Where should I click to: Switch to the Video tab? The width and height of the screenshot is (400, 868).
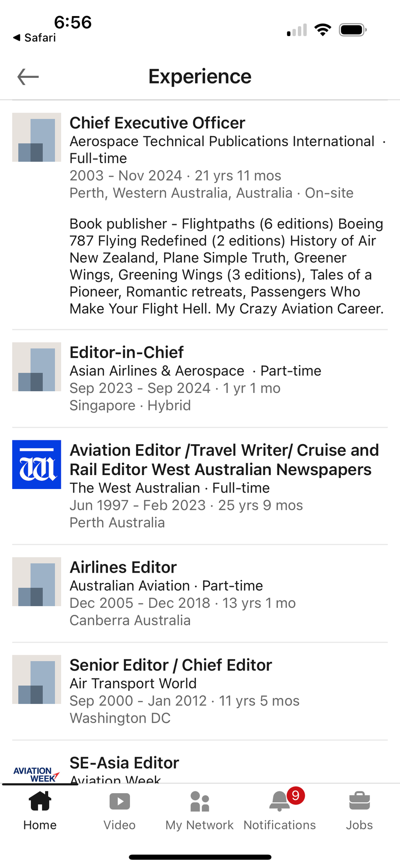coord(120,811)
